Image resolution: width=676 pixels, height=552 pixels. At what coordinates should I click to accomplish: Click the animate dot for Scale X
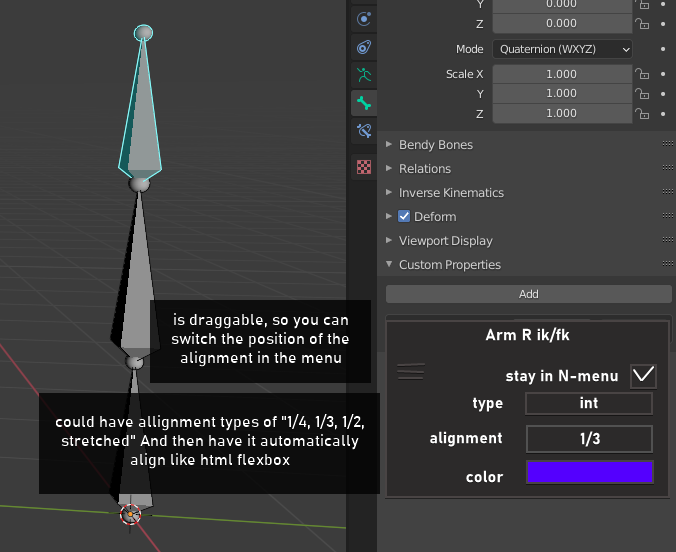pyautogui.click(x=663, y=74)
